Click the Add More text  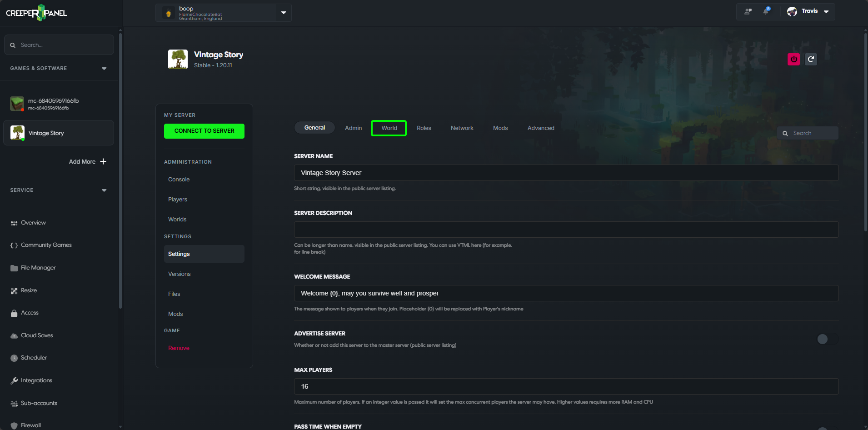tap(82, 162)
